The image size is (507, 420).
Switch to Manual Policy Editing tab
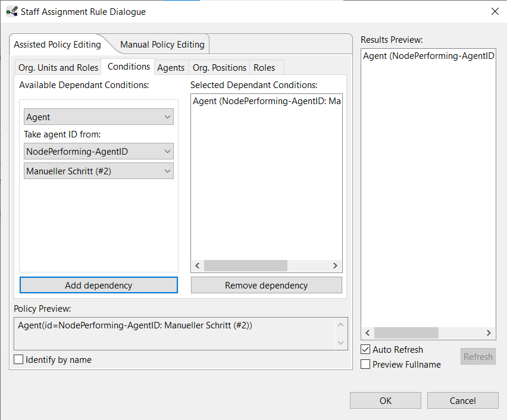pos(162,45)
